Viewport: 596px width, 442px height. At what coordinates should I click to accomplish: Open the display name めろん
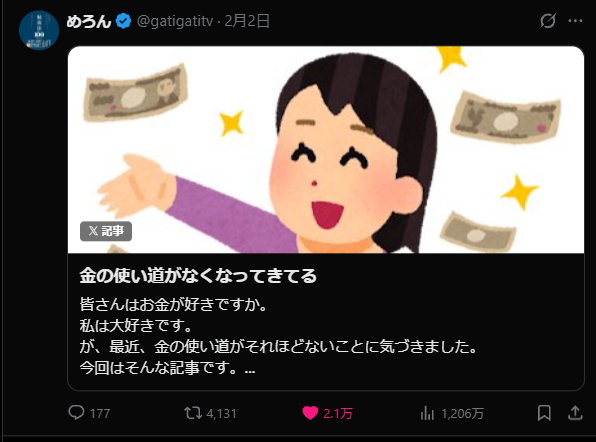pyautogui.click(x=89, y=21)
